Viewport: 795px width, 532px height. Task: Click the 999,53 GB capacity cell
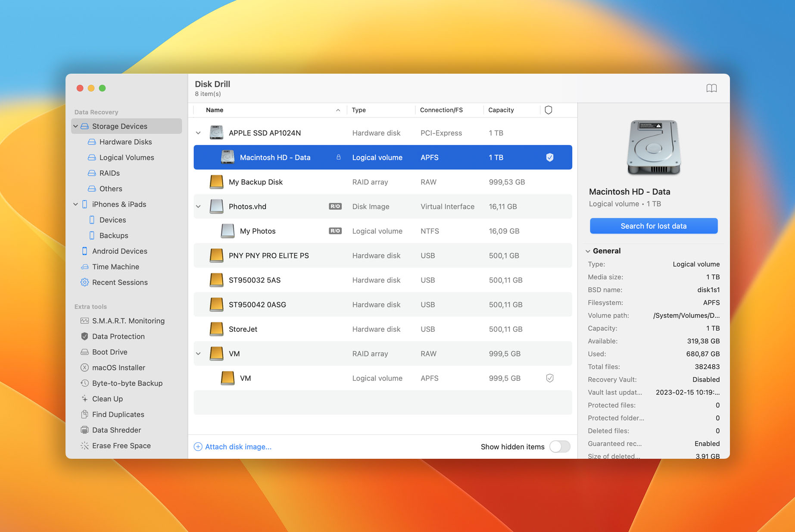507,182
